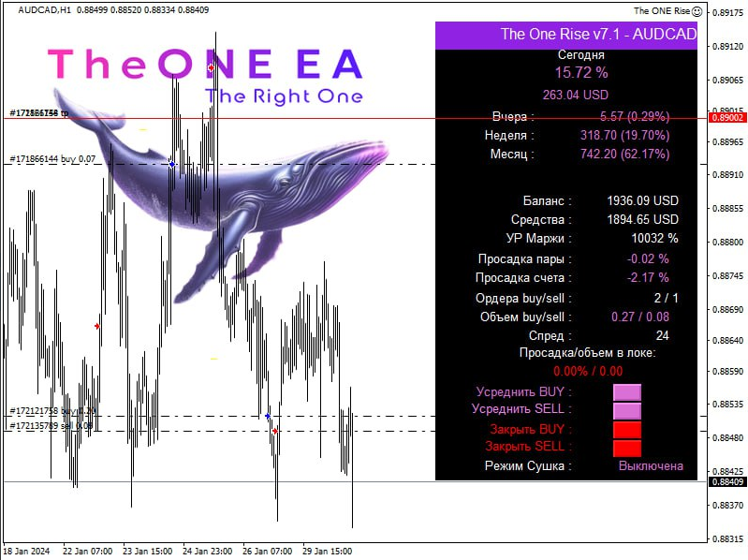Click the Баланс value 1936.09 USD
748x560 pixels.
tap(642, 200)
